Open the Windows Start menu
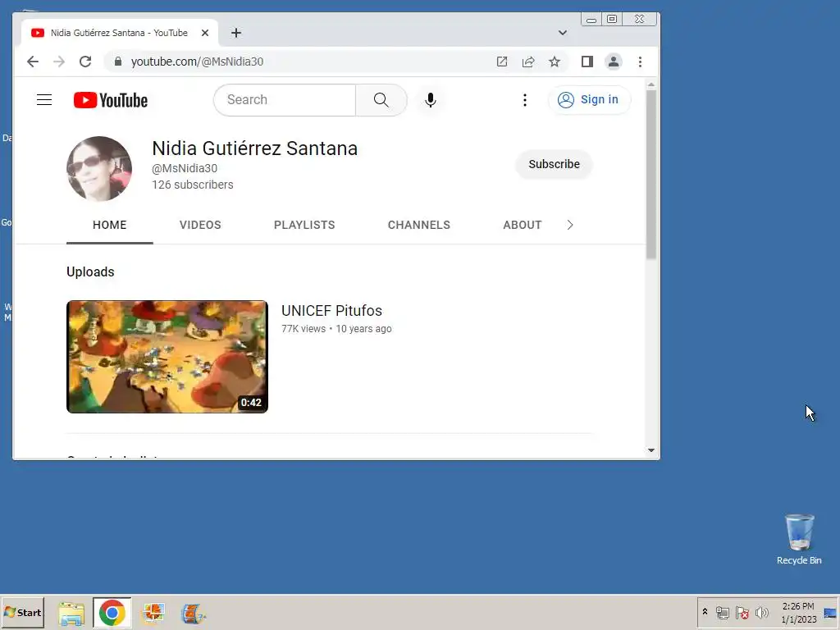The image size is (840, 630). point(22,612)
